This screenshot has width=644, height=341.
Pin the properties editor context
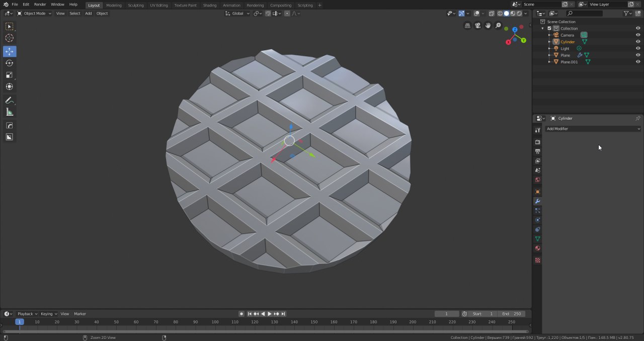point(637,118)
